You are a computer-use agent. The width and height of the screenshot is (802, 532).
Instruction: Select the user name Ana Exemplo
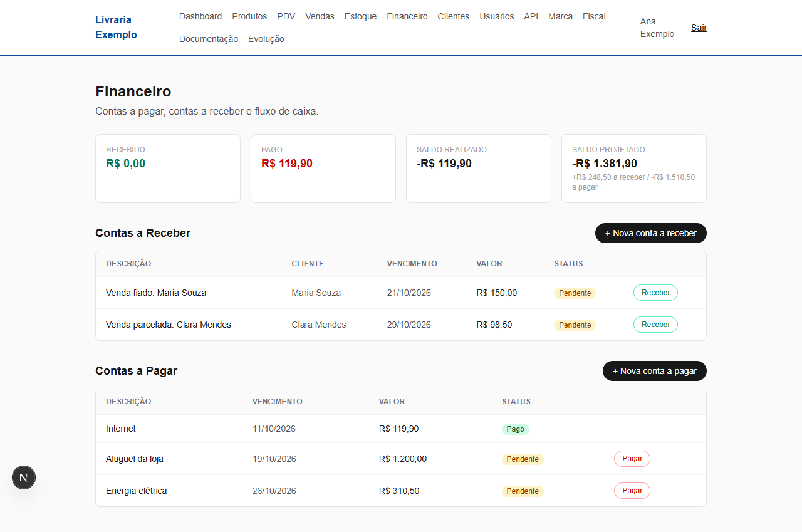[657, 28]
